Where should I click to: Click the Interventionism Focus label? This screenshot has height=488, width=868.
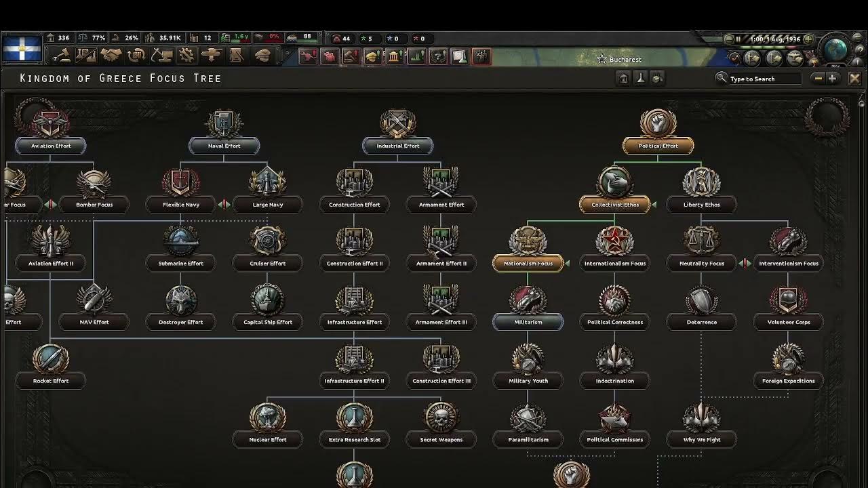coord(788,264)
